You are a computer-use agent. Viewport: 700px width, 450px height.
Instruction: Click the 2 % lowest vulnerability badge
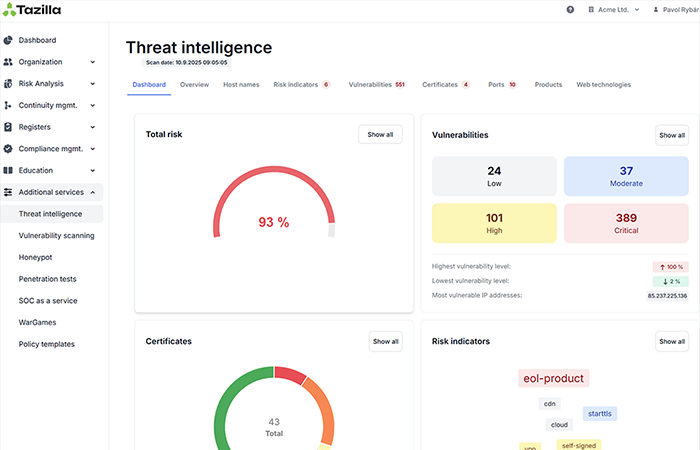tap(671, 281)
